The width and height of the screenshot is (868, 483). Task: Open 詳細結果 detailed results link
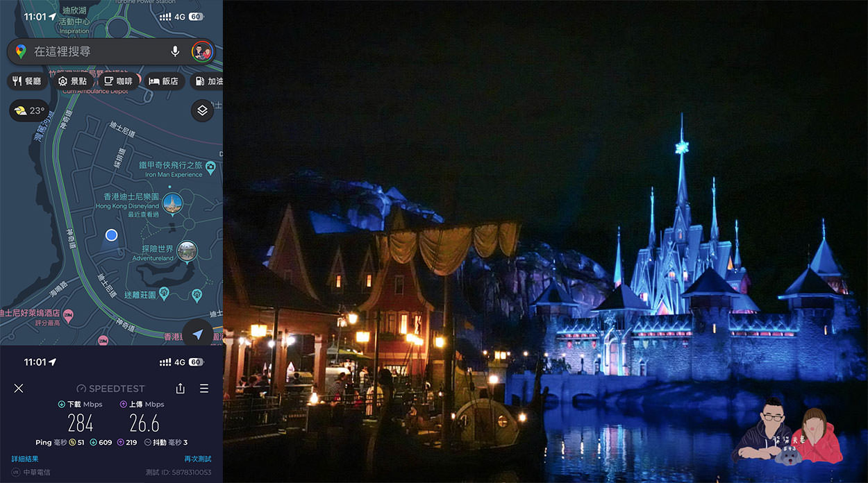[x=25, y=459]
